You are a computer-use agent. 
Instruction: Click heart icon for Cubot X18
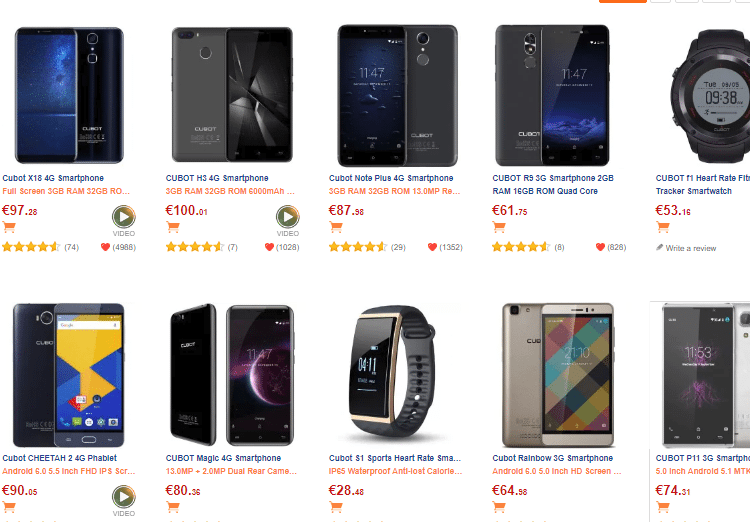coord(104,247)
